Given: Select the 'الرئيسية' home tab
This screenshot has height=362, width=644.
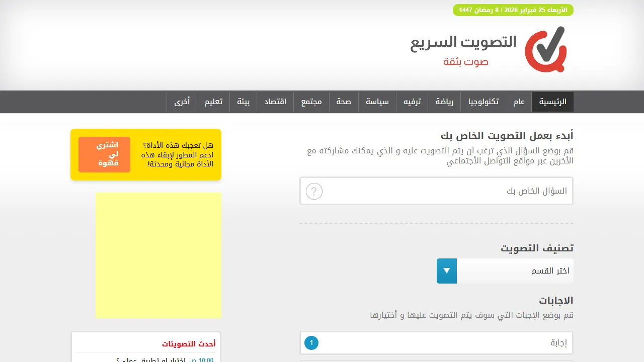Looking at the screenshot, I should 552,102.
